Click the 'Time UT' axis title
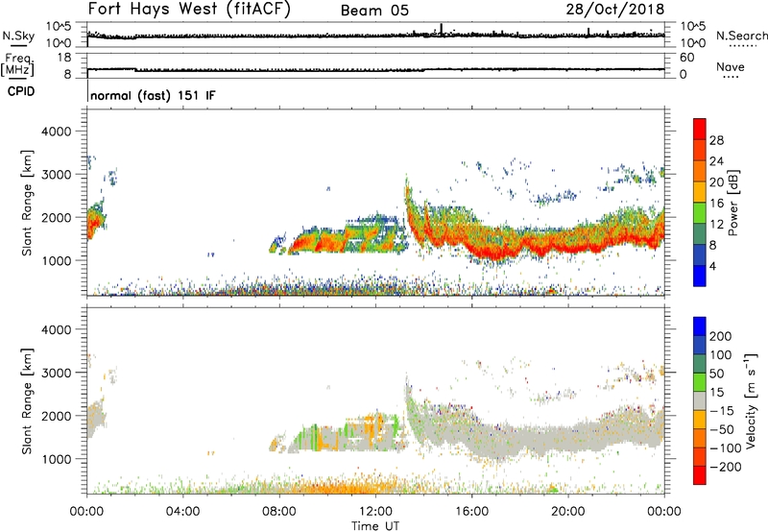The height and width of the screenshot is (532, 768). click(375, 525)
